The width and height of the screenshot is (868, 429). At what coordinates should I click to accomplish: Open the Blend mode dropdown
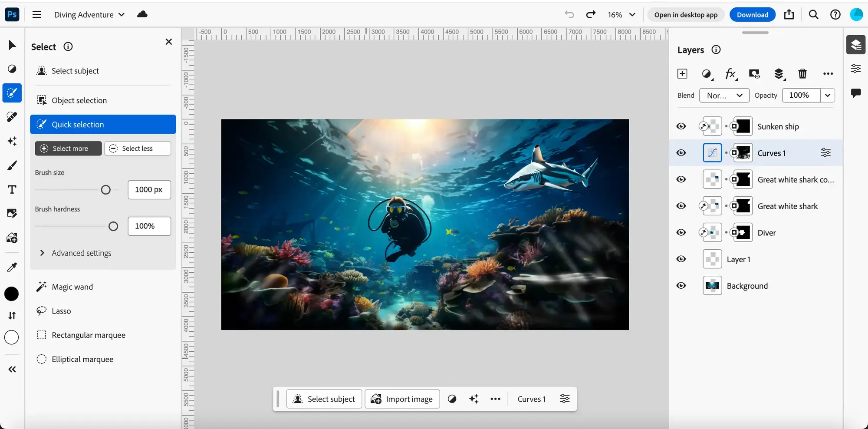point(724,95)
